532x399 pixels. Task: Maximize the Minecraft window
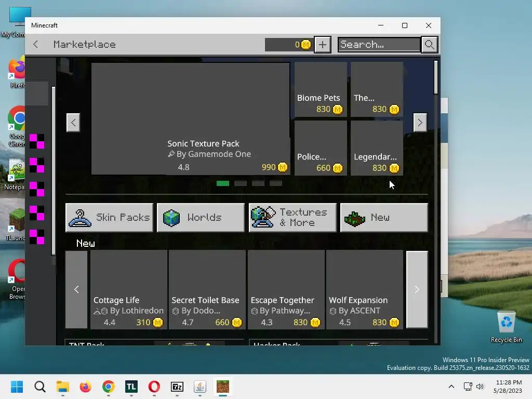tap(404, 25)
